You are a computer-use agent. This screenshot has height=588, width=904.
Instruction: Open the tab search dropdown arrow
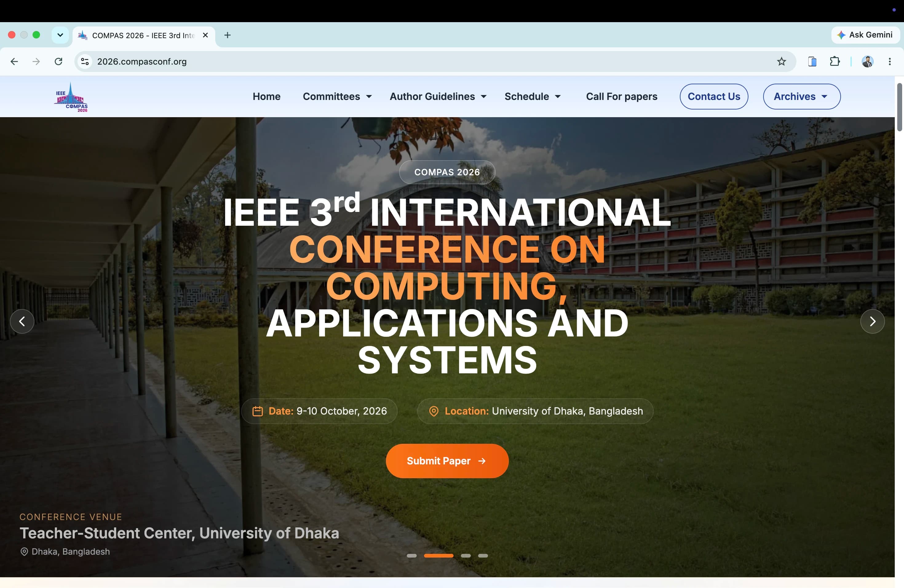pyautogui.click(x=60, y=35)
